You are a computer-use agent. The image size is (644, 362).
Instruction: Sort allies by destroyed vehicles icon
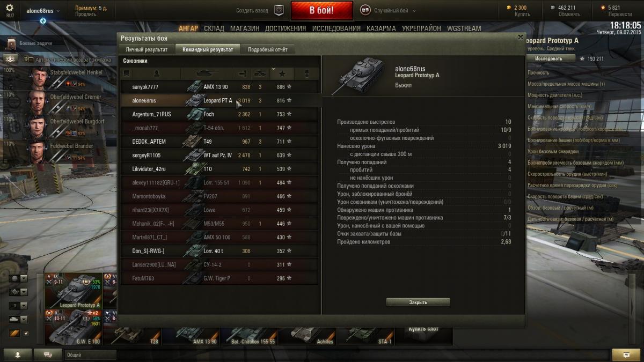coord(260,73)
